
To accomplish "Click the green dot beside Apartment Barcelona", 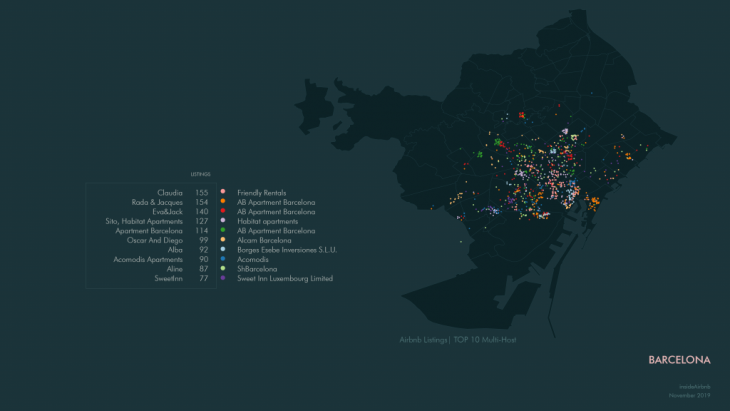I will coord(222,230).
